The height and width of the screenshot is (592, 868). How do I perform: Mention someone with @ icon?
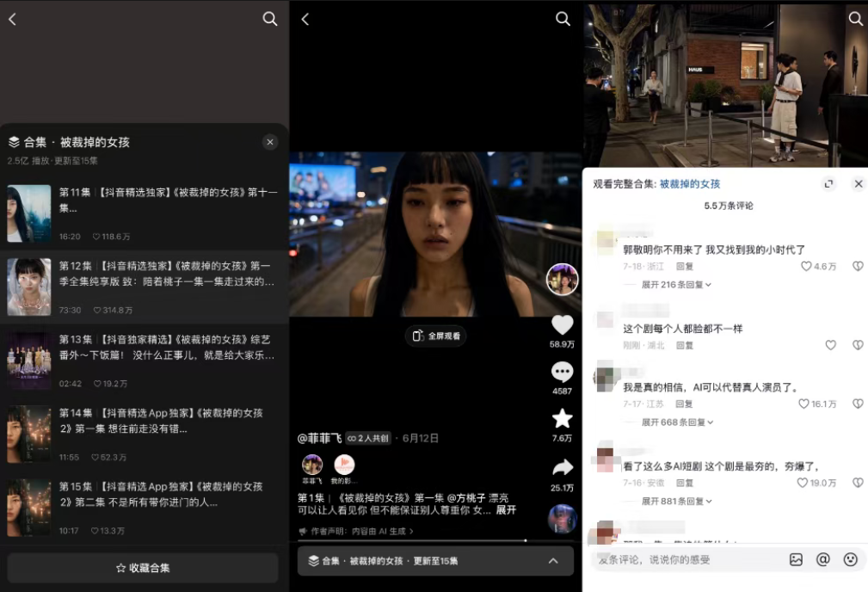click(823, 560)
